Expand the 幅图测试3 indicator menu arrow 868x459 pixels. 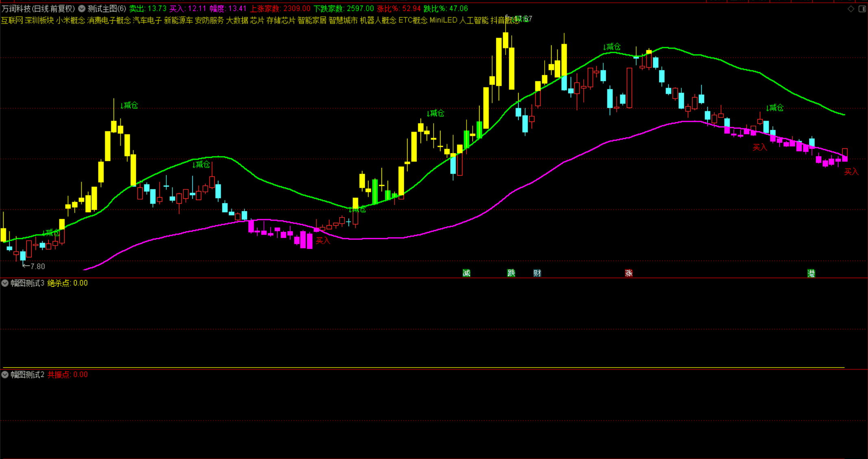tap(5, 283)
